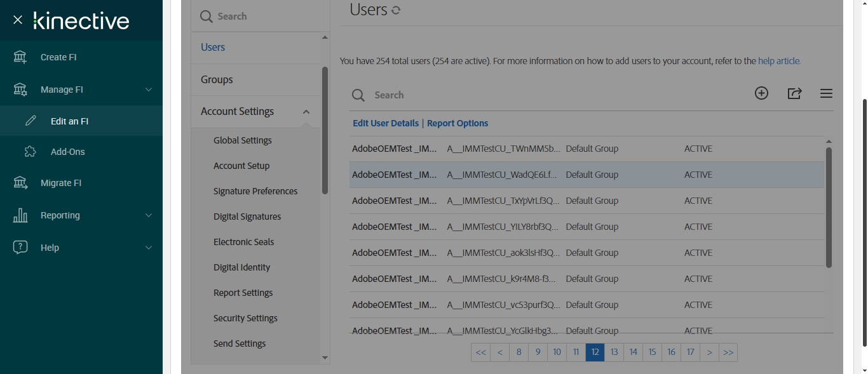Expand the Help menu
The height and width of the screenshot is (374, 868).
tap(149, 248)
